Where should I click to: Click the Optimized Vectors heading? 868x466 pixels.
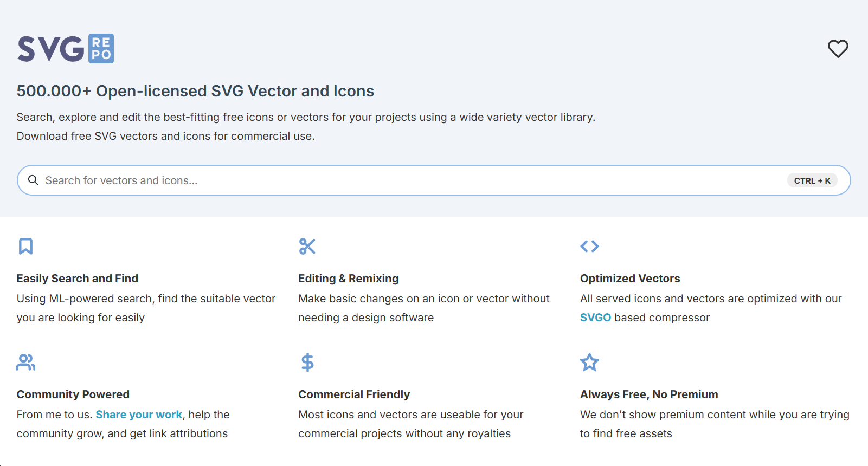coord(630,279)
